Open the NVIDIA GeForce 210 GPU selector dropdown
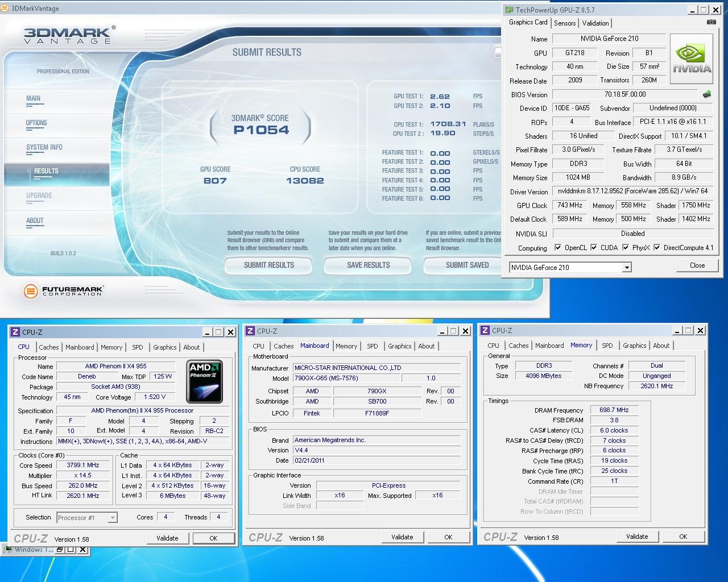 tap(627, 267)
